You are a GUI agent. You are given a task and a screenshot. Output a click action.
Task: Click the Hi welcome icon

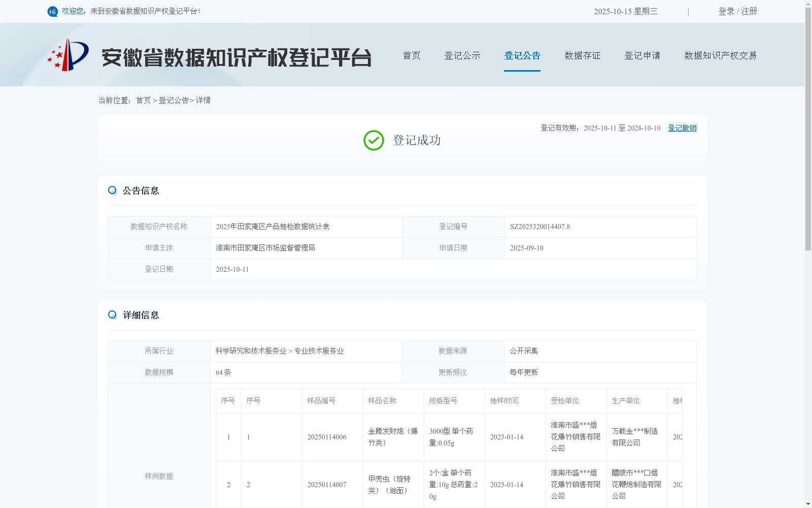click(53, 11)
